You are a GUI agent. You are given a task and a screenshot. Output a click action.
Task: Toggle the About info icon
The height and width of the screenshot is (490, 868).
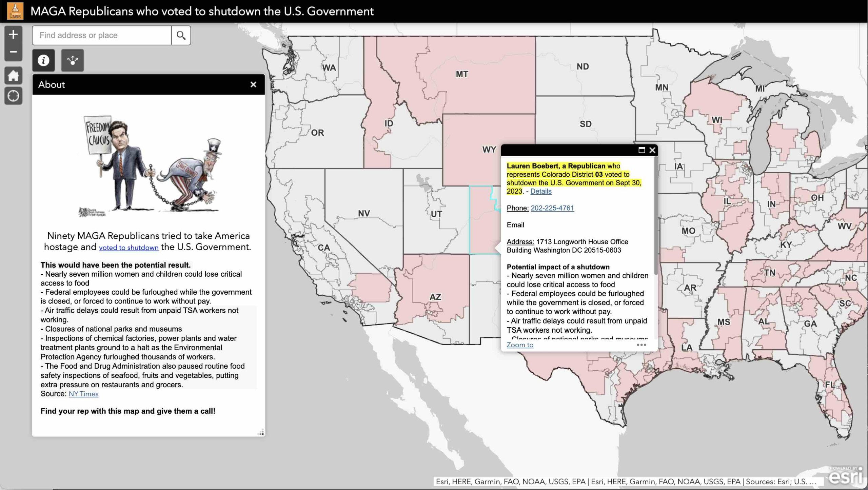(43, 60)
